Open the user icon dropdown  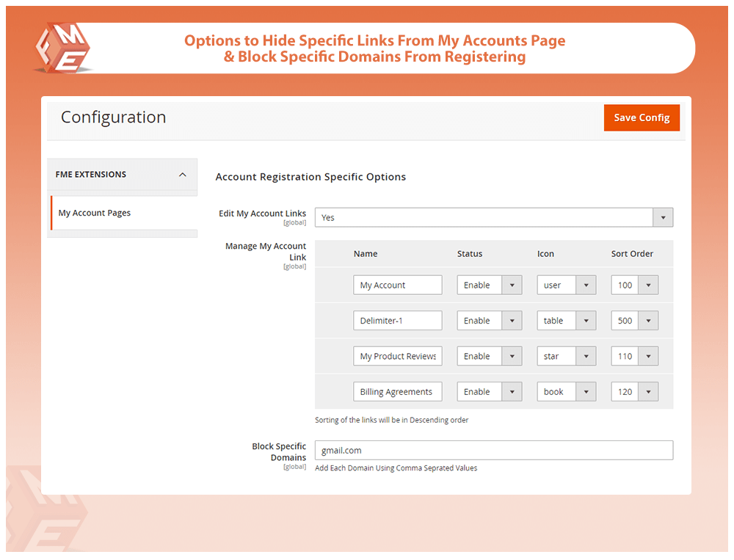pos(566,285)
